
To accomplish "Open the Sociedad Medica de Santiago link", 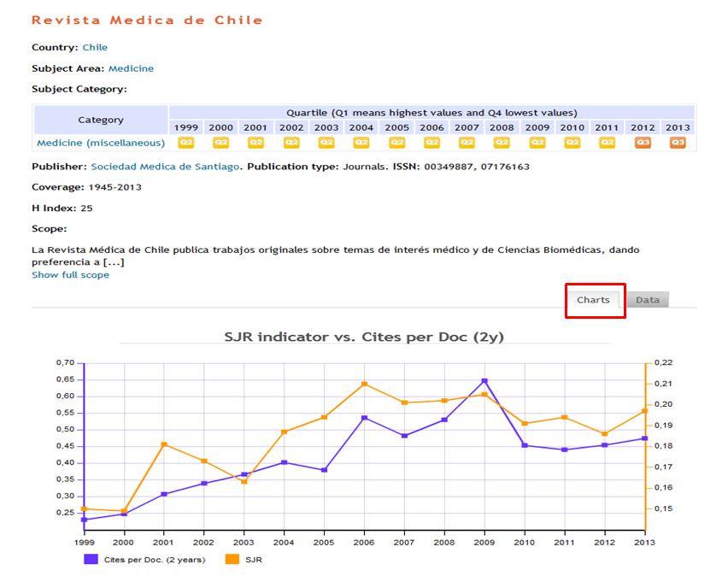I will [165, 167].
